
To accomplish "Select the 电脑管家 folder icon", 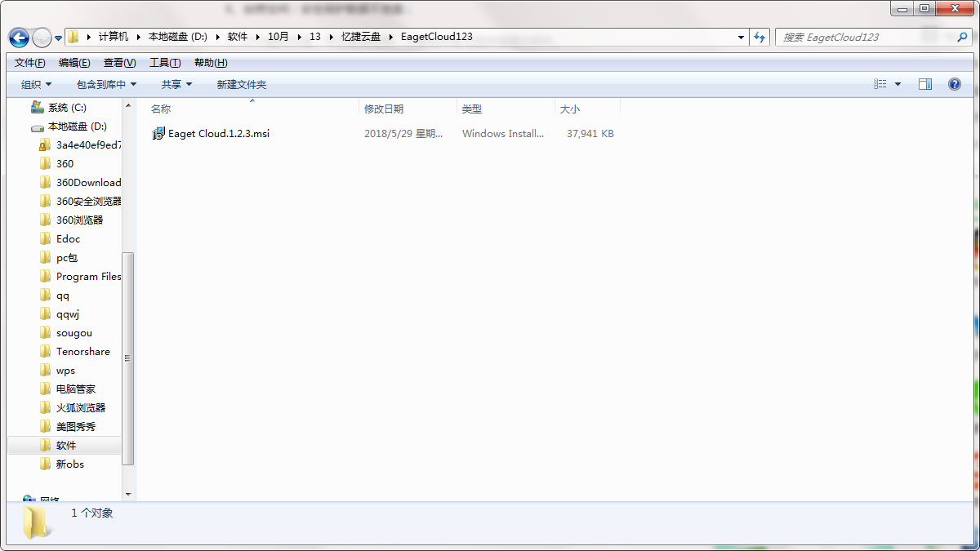I will click(x=46, y=389).
